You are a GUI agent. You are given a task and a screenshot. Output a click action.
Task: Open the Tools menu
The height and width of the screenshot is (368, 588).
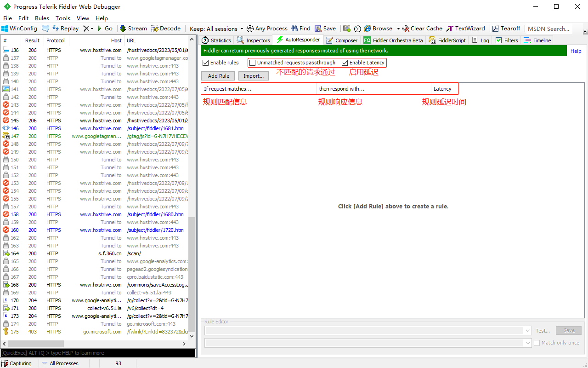pos(63,18)
